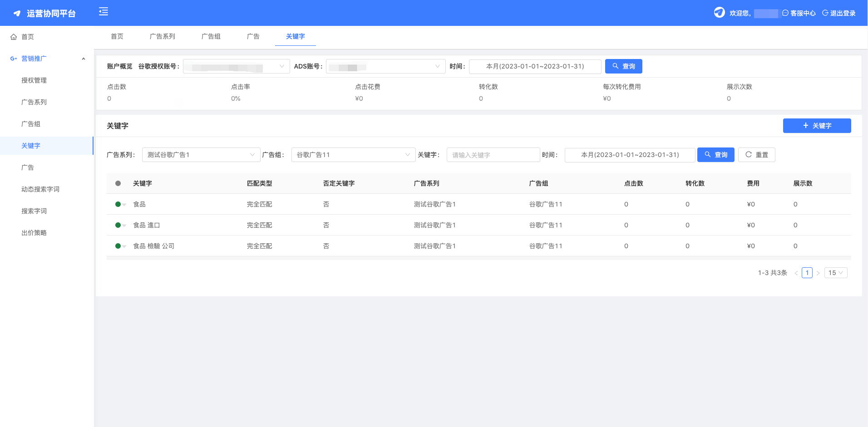The width and height of the screenshot is (868, 427).
Task: Open the 广告组 dropdown showing 谷歌广告11
Action: [x=353, y=155]
